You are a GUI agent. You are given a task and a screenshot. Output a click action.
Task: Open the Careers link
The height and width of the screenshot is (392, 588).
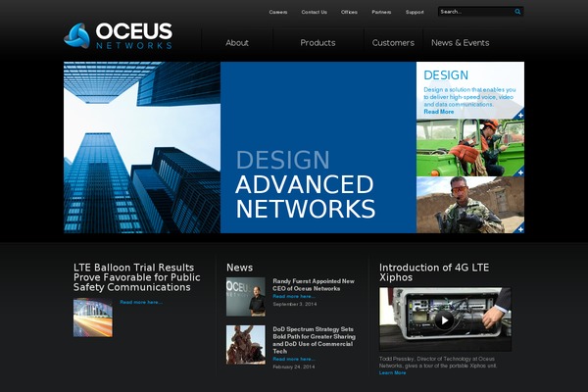[x=278, y=12]
